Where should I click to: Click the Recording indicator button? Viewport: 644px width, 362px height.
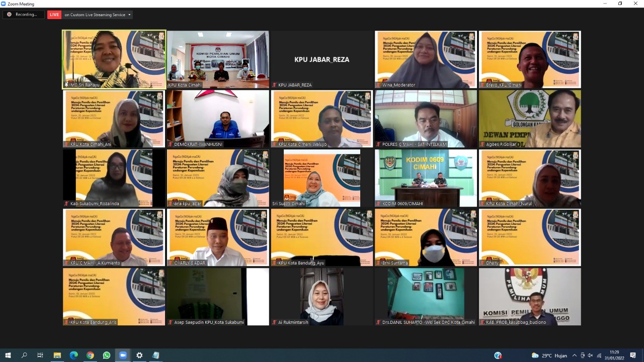(23, 15)
